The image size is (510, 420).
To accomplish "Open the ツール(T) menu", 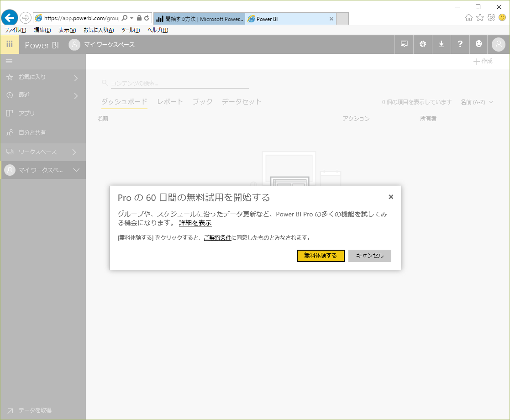I will coord(131,30).
